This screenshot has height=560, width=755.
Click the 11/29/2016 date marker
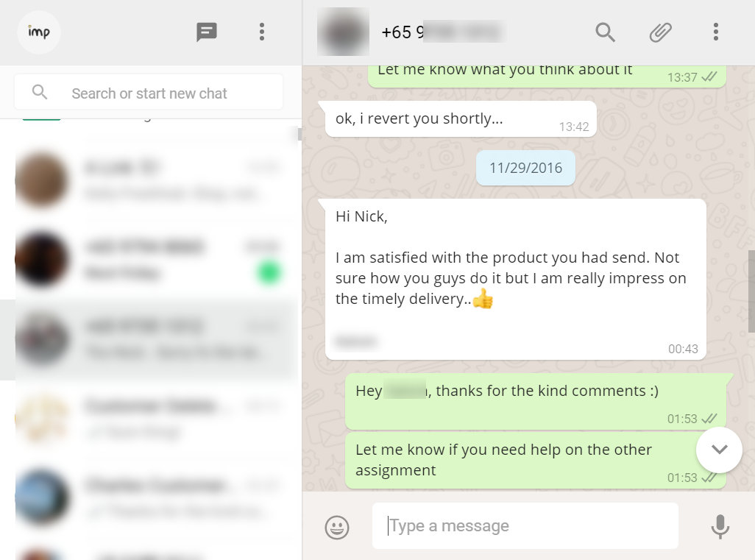click(526, 168)
